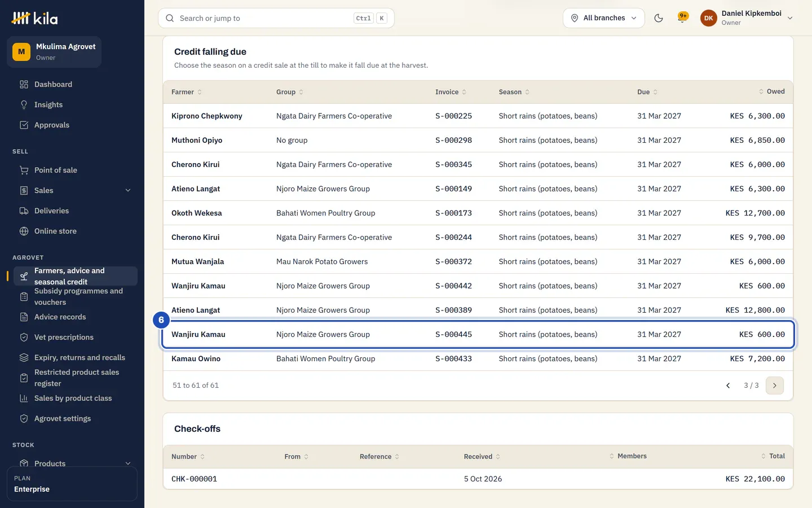Click farmer name Okoth Wekesa
Image resolution: width=812 pixels, height=508 pixels.
[197, 213]
